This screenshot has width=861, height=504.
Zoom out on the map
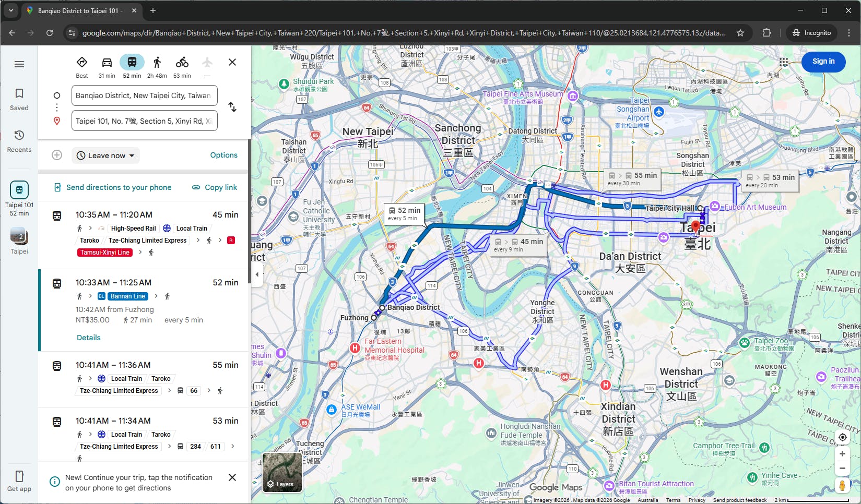[x=842, y=468]
